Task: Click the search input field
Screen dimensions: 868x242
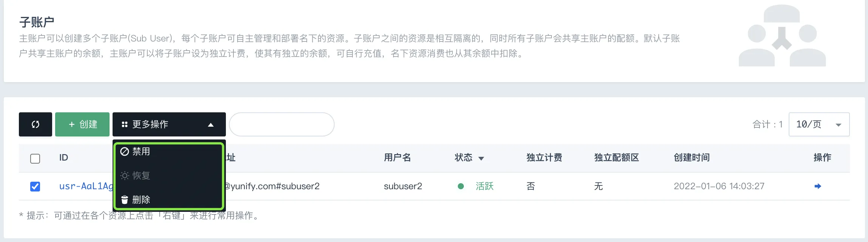Action: (x=282, y=124)
